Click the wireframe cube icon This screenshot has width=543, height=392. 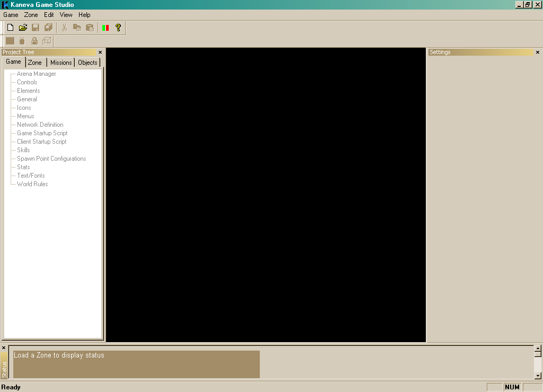pyautogui.click(x=47, y=41)
